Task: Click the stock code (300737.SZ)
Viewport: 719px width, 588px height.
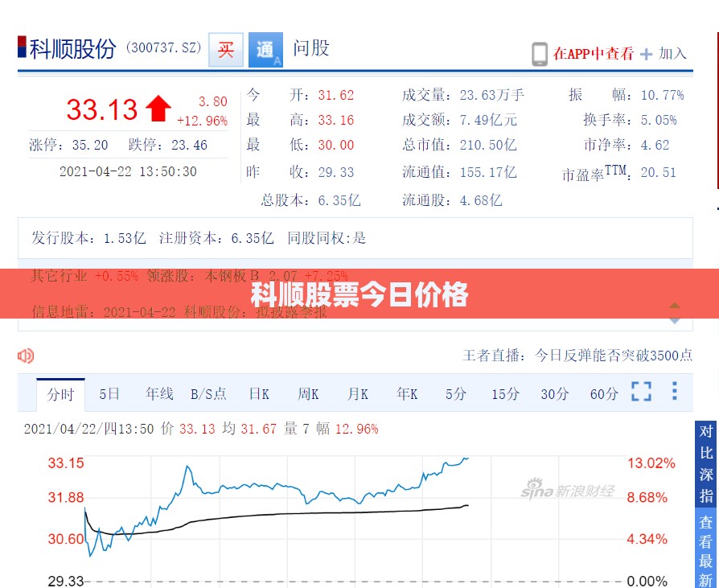Action: (164, 47)
